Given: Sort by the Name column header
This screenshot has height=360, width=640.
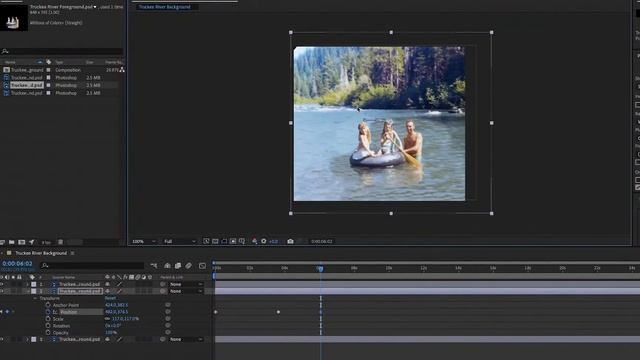Looking at the screenshot, I should click(x=10, y=62).
